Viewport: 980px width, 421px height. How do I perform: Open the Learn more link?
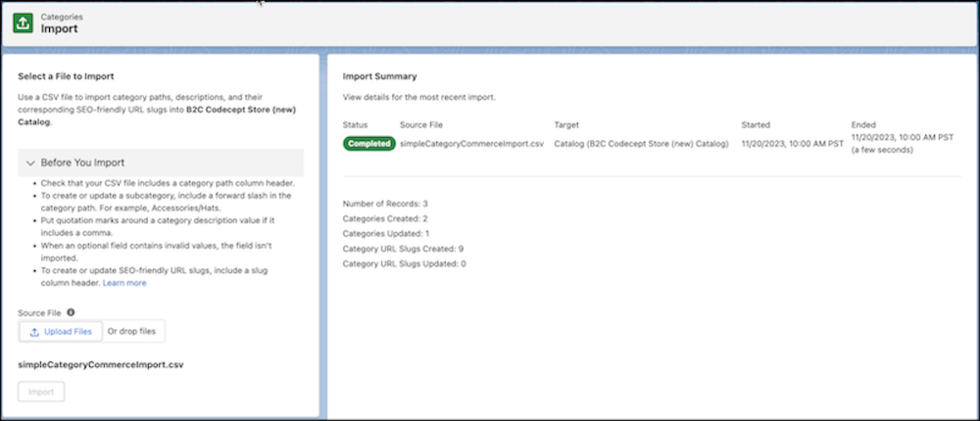pyautogui.click(x=124, y=283)
